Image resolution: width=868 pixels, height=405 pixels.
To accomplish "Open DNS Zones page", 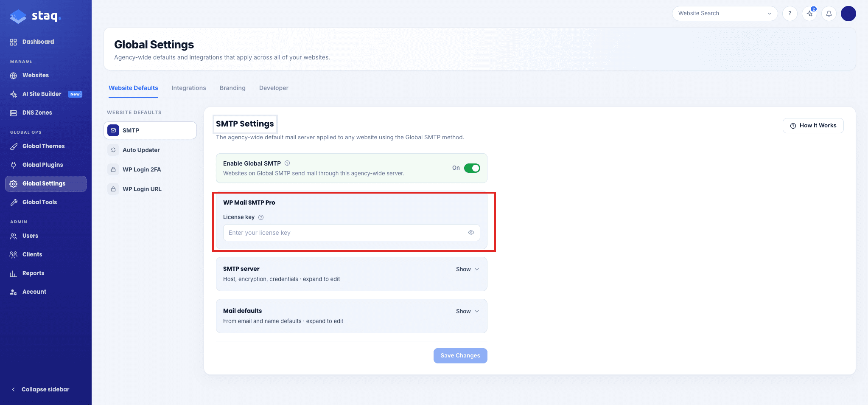I will coord(46,112).
